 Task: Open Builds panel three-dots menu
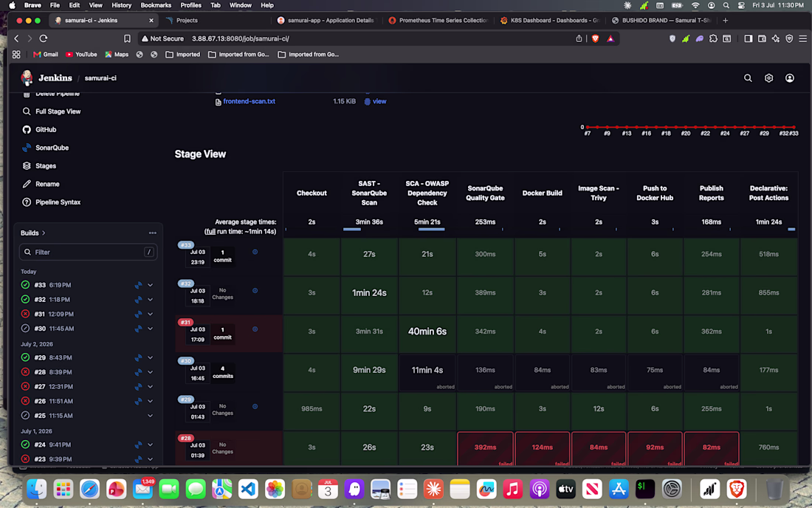coord(152,233)
